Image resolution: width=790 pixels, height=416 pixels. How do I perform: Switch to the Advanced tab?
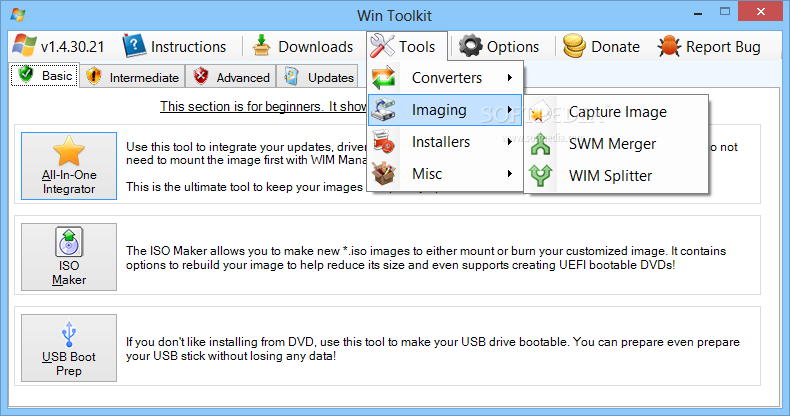(231, 77)
